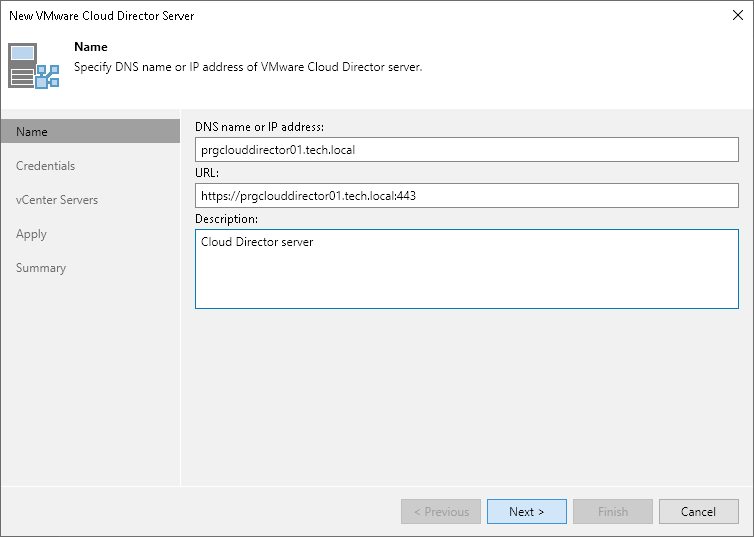Switch to the Apply step
Screen dimensions: 754x537
coord(31,234)
